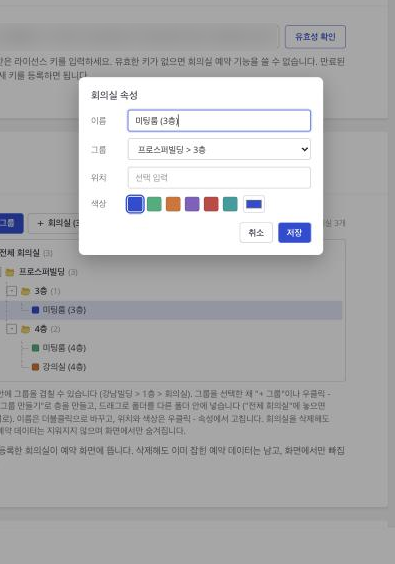This screenshot has width=395, height=564.
Task: Select 미팅룸 (3층) tree row
Action: 171,310
